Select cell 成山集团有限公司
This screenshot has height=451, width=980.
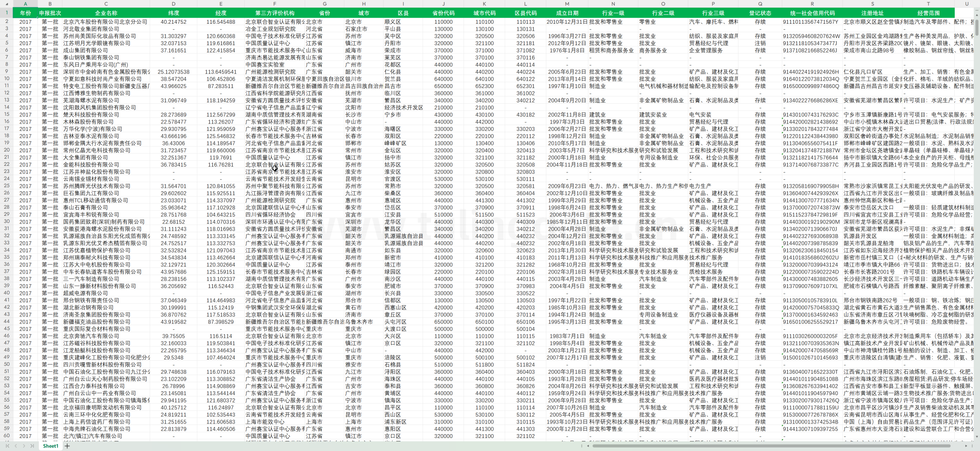[x=106, y=50]
